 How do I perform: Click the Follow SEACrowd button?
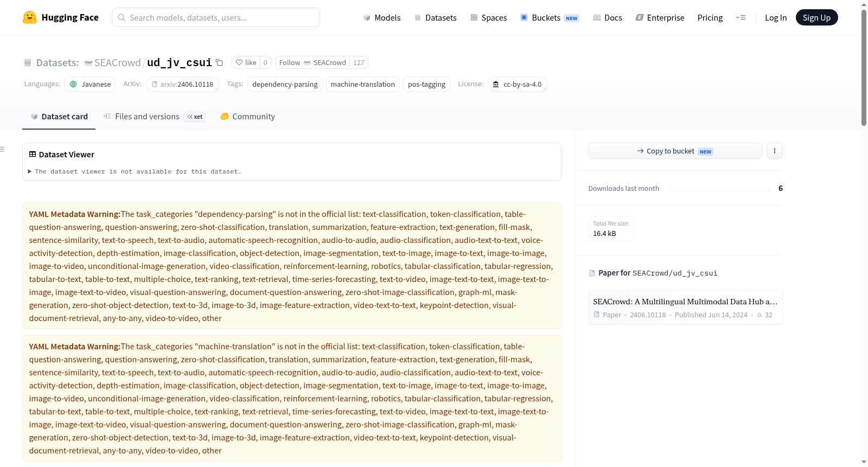click(x=312, y=62)
